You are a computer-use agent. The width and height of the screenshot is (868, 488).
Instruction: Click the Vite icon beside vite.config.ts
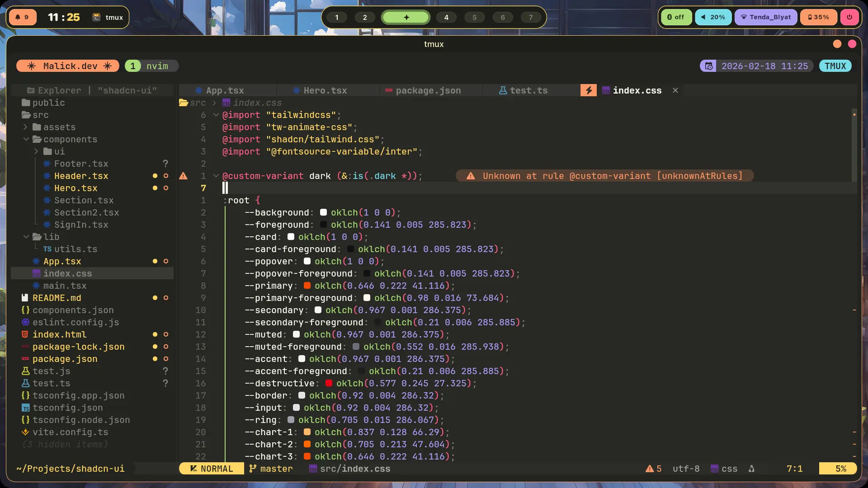click(25, 432)
